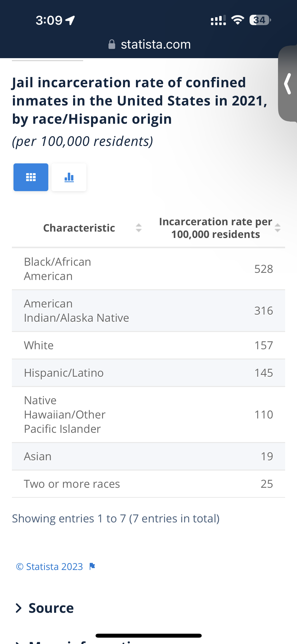This screenshot has height=644, width=297.
Task: Click the Characteristic column header
Action: click(x=79, y=228)
